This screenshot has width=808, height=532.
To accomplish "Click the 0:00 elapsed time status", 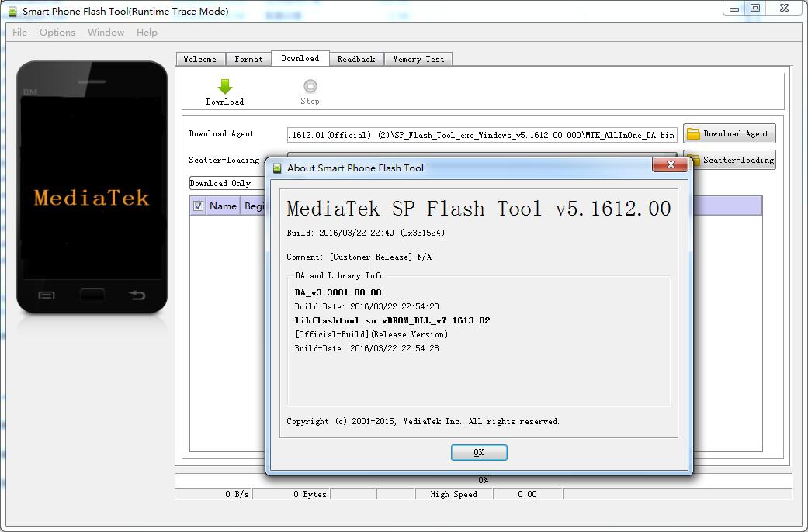I will tap(527, 494).
